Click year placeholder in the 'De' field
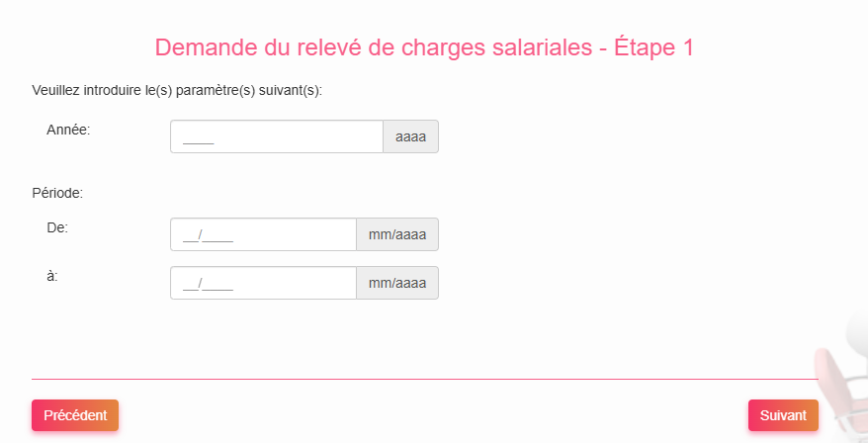 218,235
